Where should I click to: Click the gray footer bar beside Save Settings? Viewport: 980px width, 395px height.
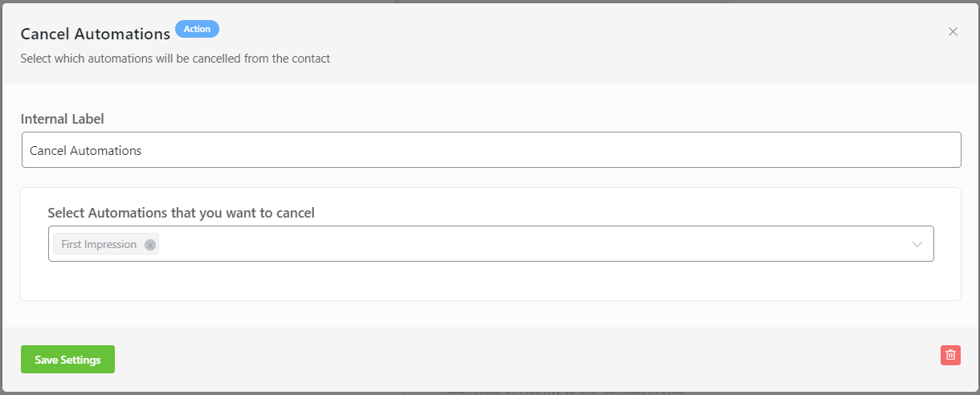tap(522, 360)
